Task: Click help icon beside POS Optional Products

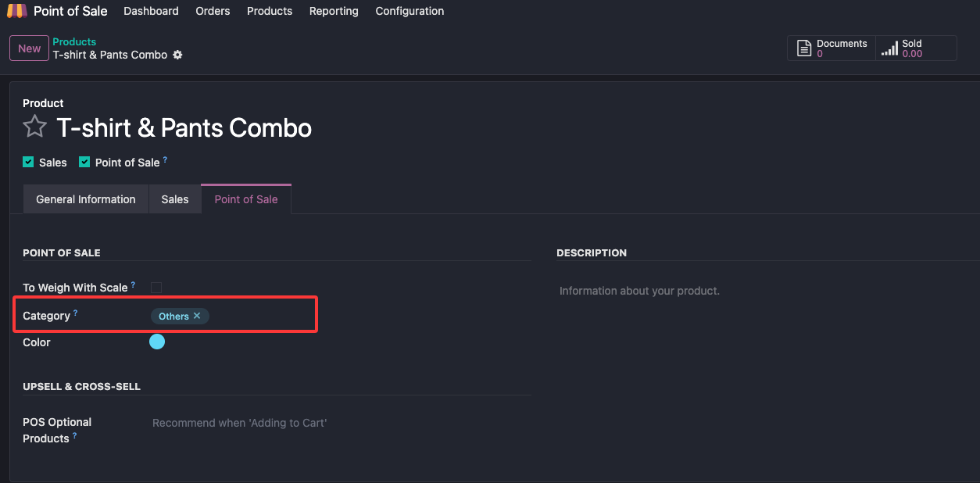Action: (x=75, y=436)
